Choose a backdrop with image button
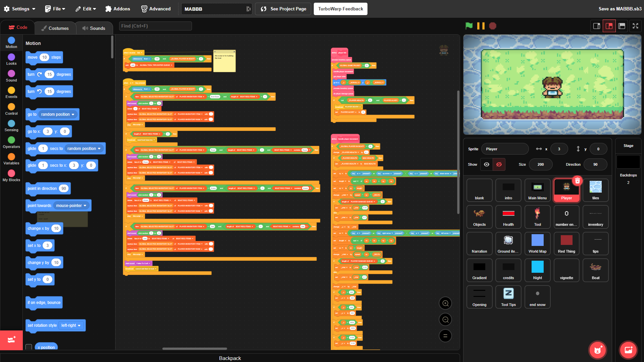Image resolution: width=644 pixels, height=362 pixels. (x=628, y=350)
